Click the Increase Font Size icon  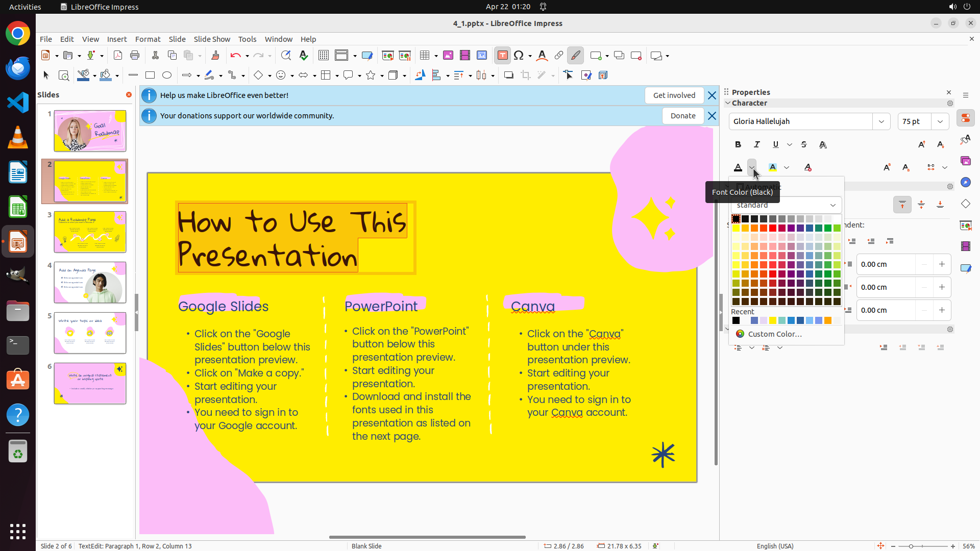[x=921, y=145]
